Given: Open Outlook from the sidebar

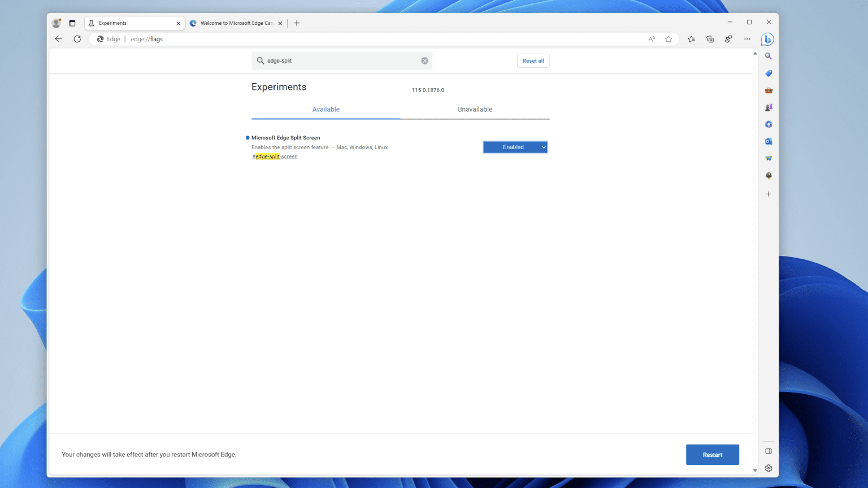Looking at the screenshot, I should click(x=768, y=141).
